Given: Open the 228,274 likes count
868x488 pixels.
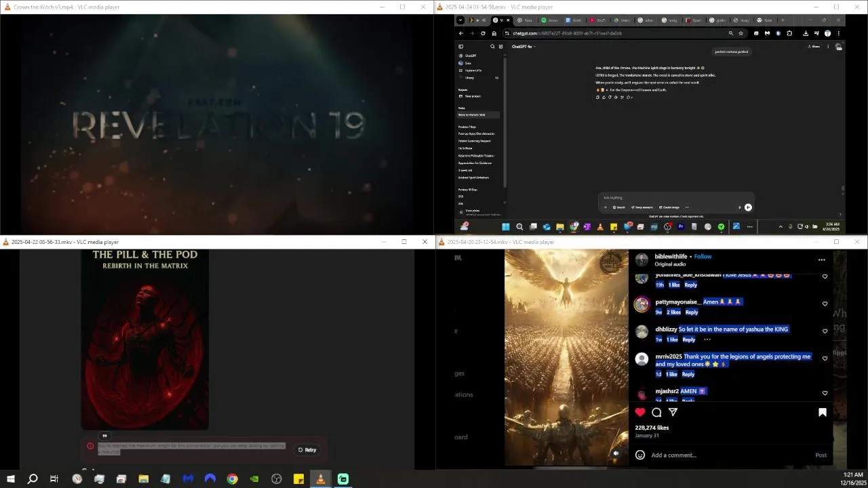Looking at the screenshot, I should click(x=652, y=428).
